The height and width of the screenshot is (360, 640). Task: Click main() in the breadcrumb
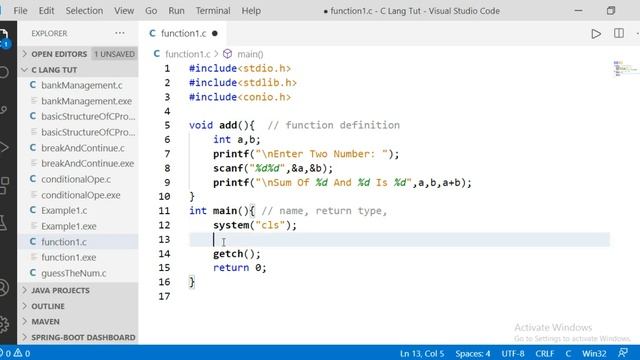(250, 54)
